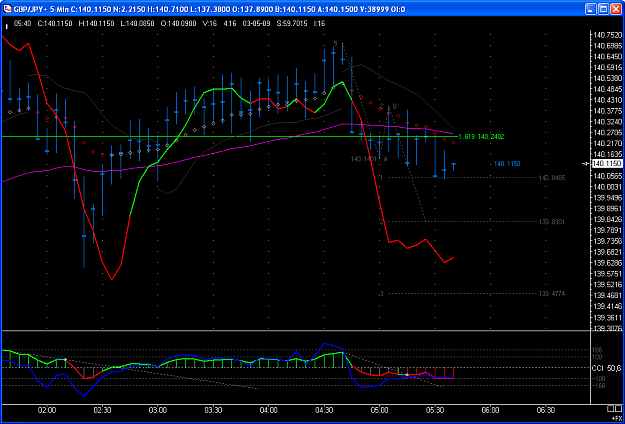Click the 140.0455 projection level label
This screenshot has height=424, width=625.
coord(552,178)
